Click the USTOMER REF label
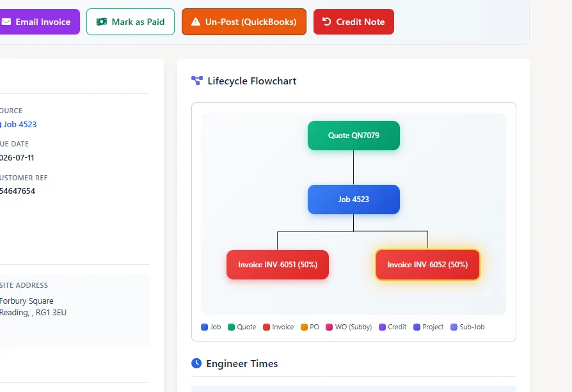Image resolution: width=572 pixels, height=392 pixels. [24, 178]
